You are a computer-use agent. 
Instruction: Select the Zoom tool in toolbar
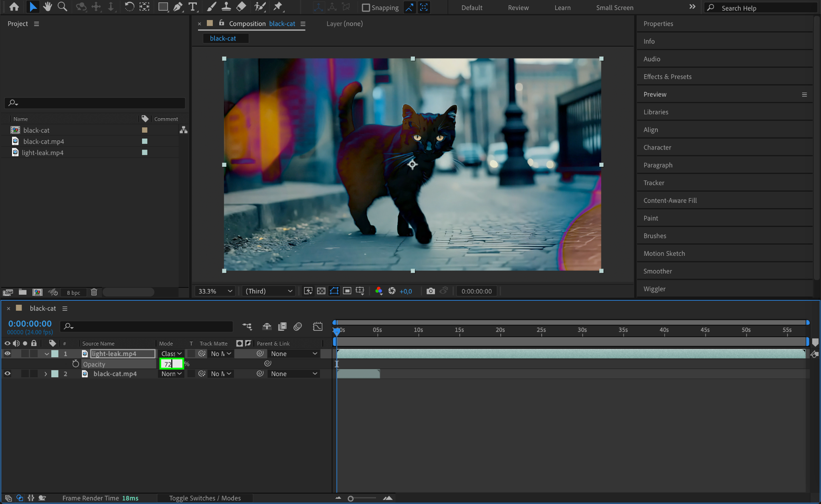(62, 7)
